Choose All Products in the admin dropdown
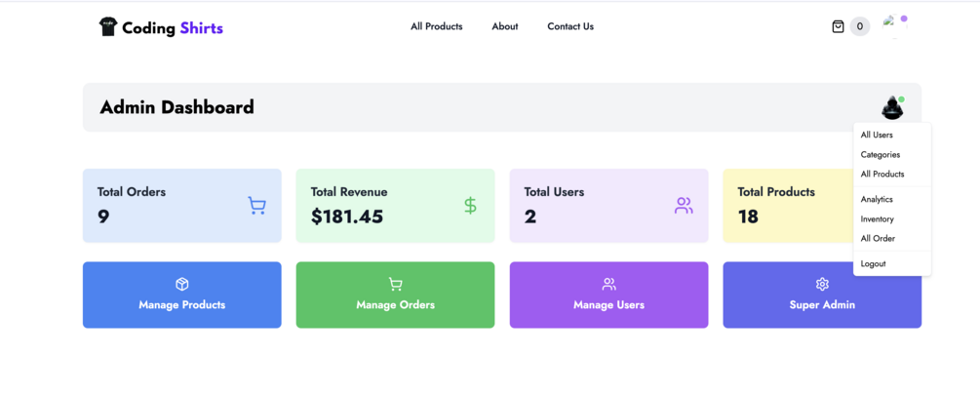Screen dimensions: 980x394 tap(882, 174)
